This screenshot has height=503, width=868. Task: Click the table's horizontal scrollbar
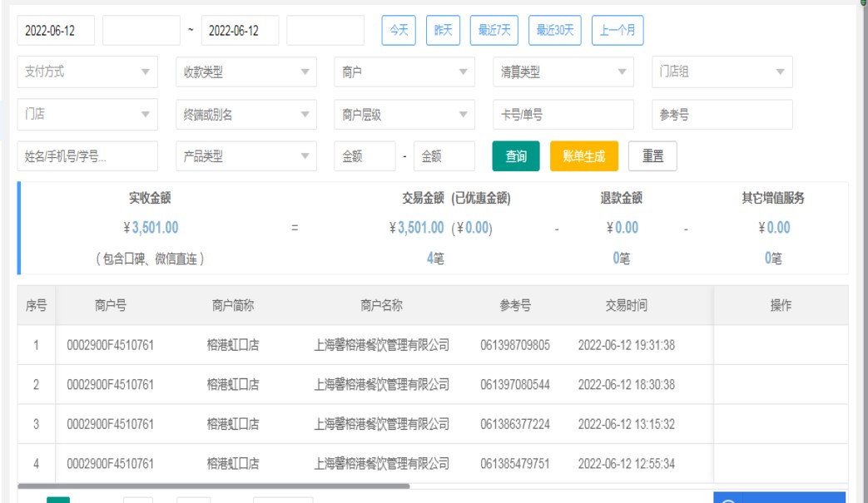tap(213, 486)
